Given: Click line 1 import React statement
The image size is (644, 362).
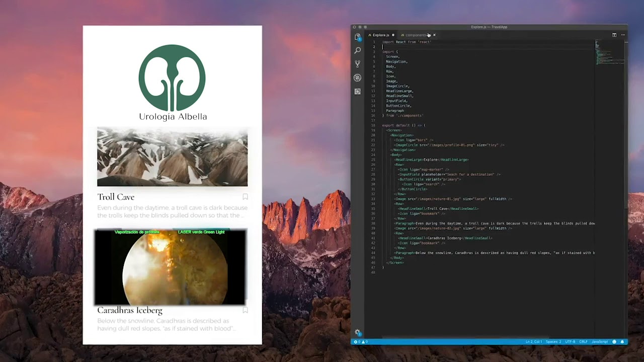Looking at the screenshot, I should click(407, 42).
